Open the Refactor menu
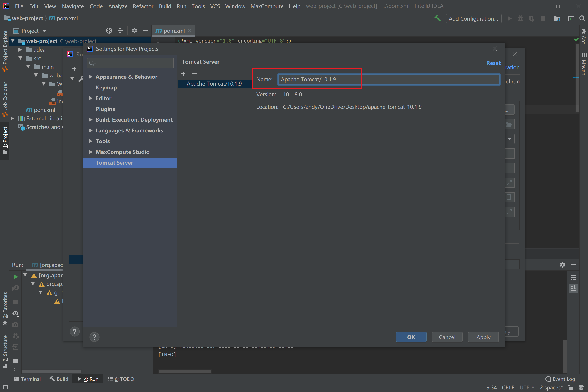The height and width of the screenshot is (392, 588). 143,6
